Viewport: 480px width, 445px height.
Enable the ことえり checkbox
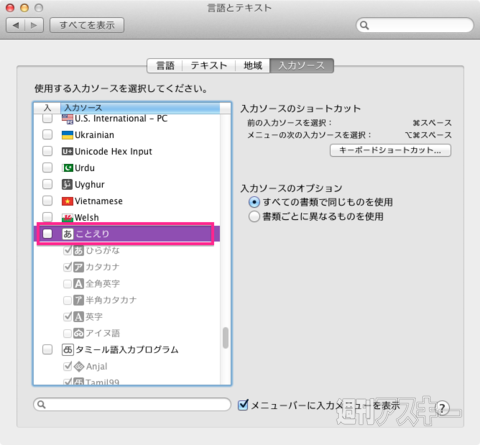[x=47, y=234]
